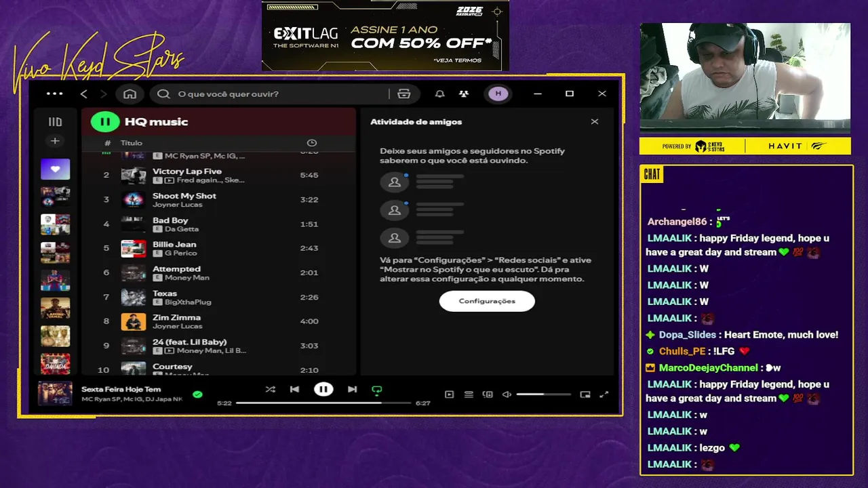Viewport: 868px width, 488px height.
Task: Click the Configurações button
Action: [487, 301]
